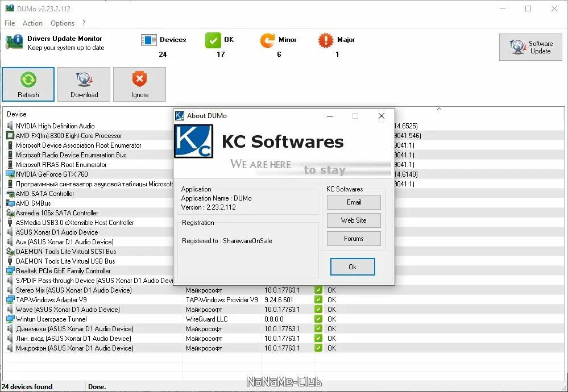Click green OK status icon for Stereo Mix
Screen dimensions: 568x392
point(318,290)
